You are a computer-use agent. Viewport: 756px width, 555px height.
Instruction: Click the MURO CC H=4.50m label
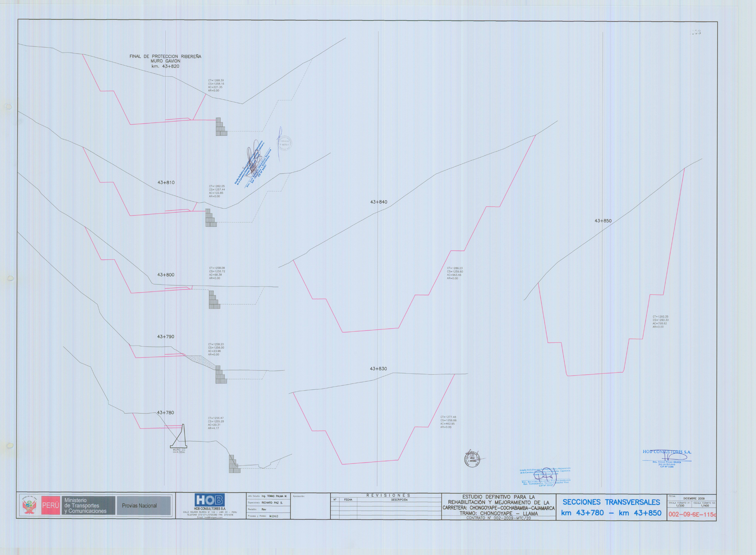pyautogui.click(x=179, y=451)
